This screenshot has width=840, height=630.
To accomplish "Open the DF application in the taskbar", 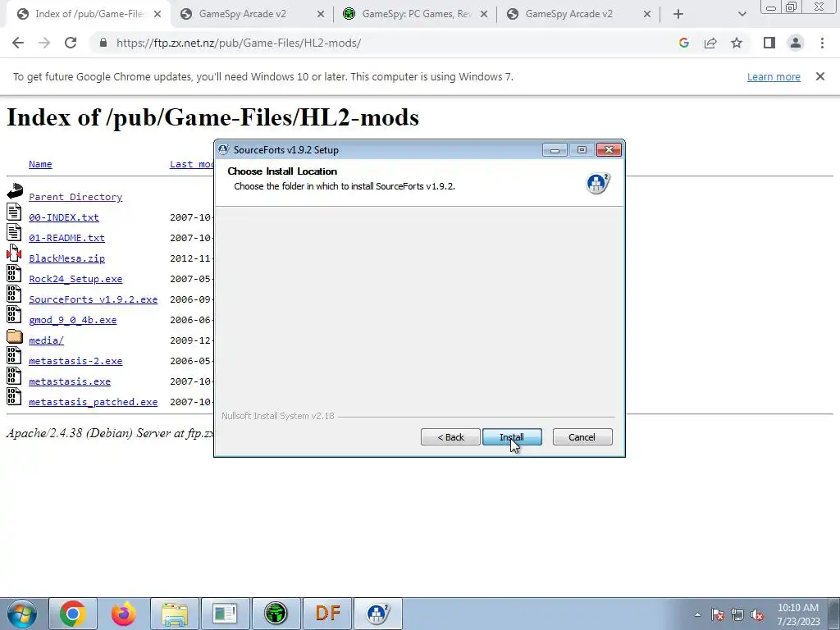I will point(327,614).
